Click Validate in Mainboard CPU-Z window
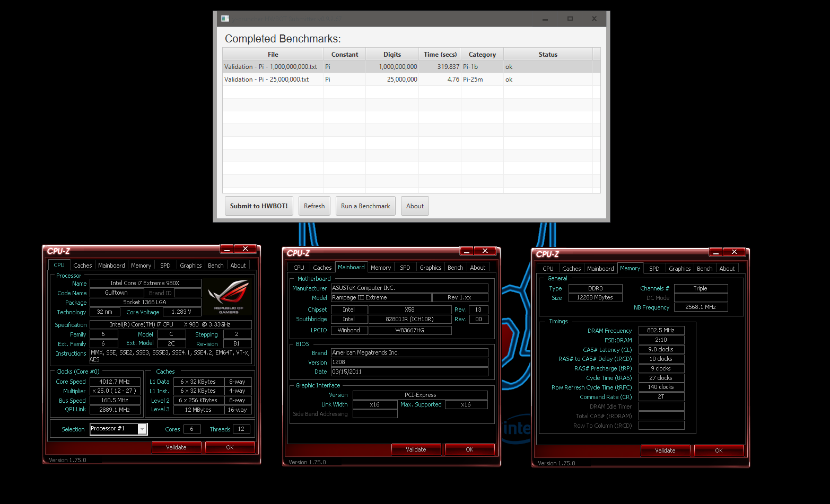 click(416, 449)
